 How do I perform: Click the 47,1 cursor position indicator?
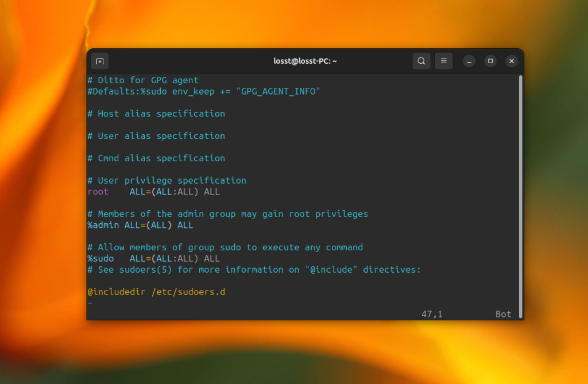(432, 314)
